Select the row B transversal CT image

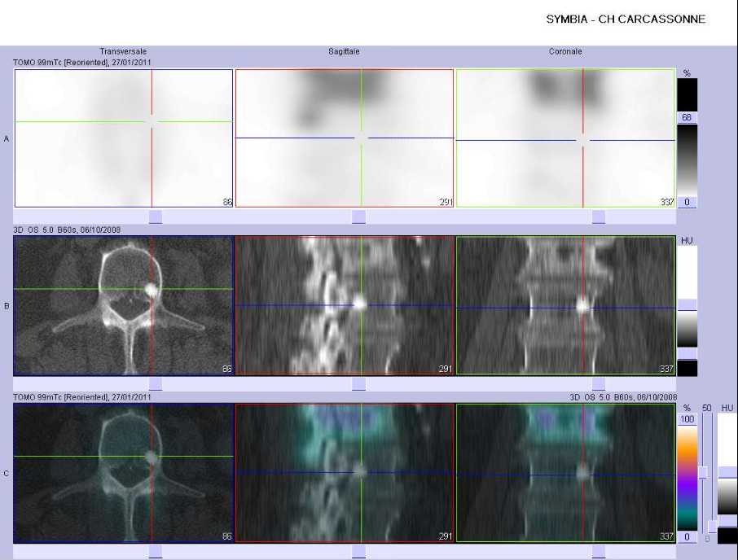tap(124, 305)
